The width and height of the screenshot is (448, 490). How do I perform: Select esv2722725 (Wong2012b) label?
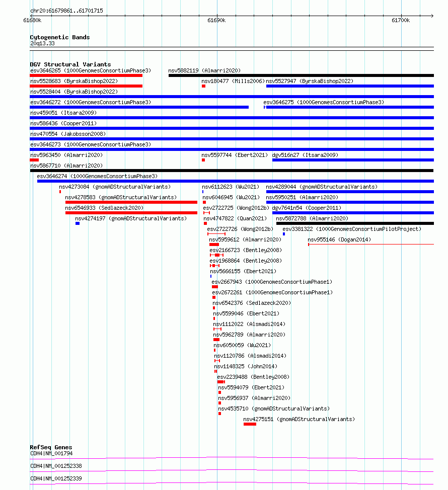click(x=236, y=208)
